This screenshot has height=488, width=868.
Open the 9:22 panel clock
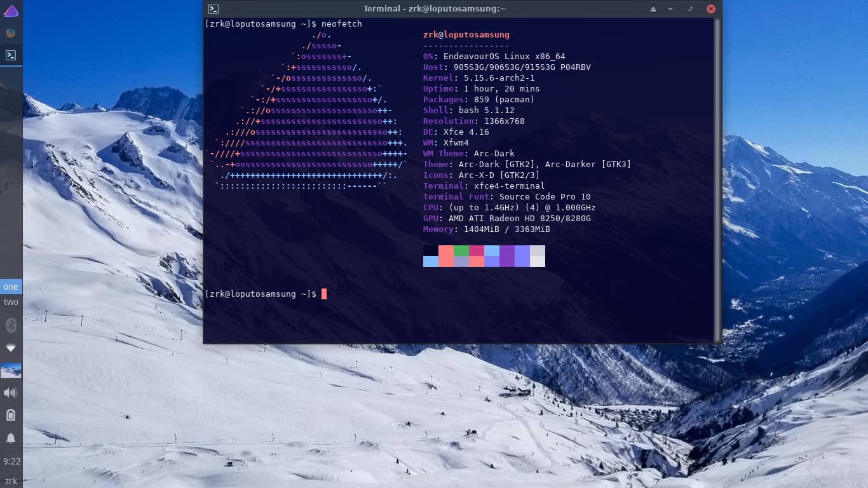tap(11, 461)
